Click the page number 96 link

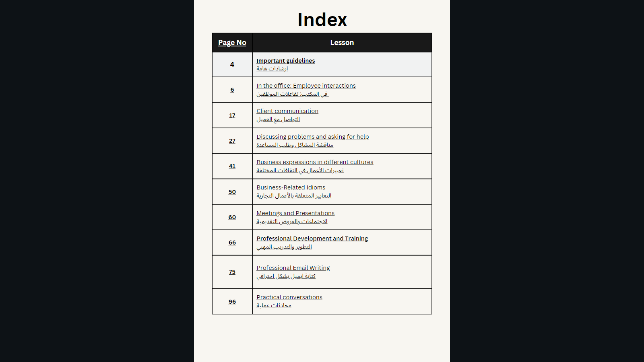pos(232,302)
